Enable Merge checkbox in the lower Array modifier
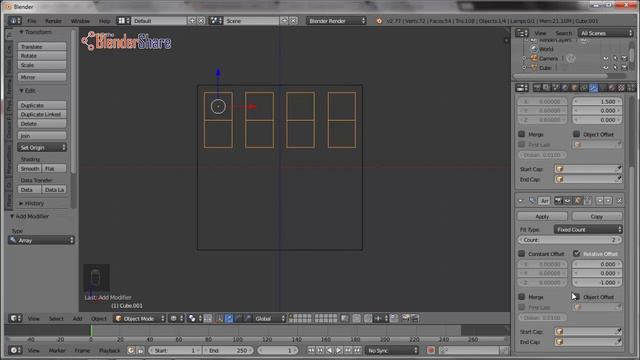 (522, 297)
